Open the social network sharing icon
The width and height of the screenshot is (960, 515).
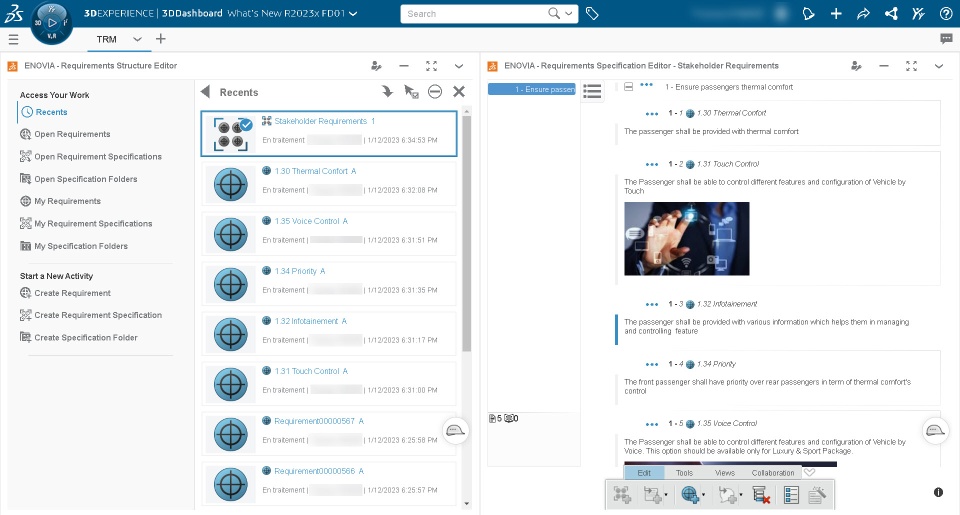(891, 13)
